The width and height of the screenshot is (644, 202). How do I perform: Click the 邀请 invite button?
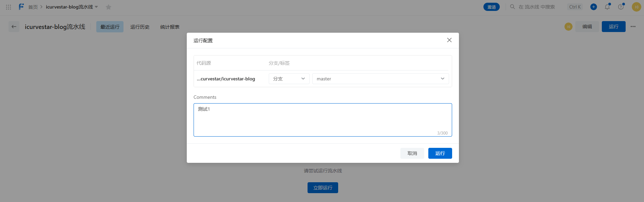pyautogui.click(x=491, y=7)
